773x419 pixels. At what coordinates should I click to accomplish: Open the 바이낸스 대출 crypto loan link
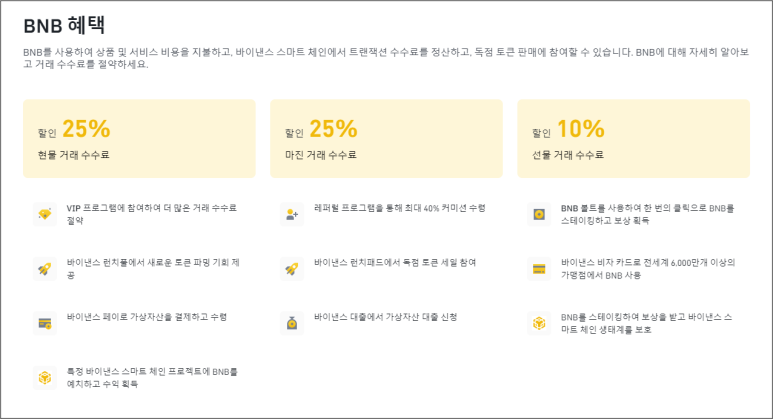point(385,317)
